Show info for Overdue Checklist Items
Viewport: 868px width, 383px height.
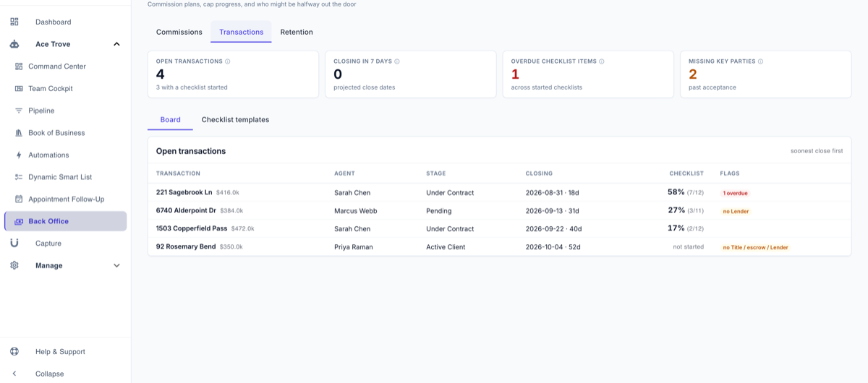click(x=602, y=61)
